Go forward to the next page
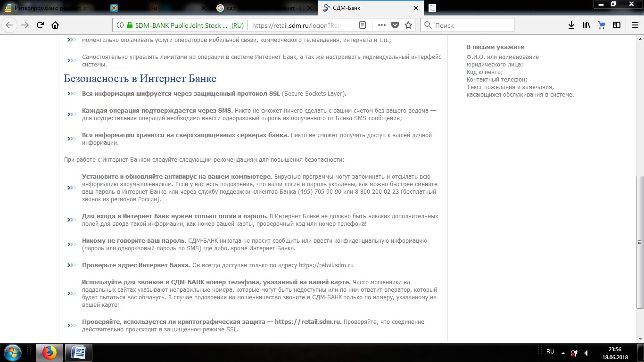Viewport: 644px width, 362px height. (25, 25)
